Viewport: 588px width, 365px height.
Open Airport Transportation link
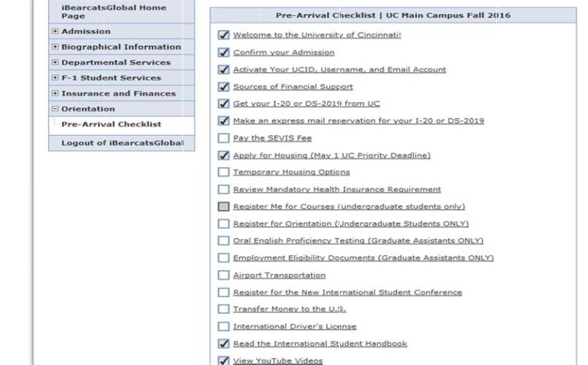(279, 275)
